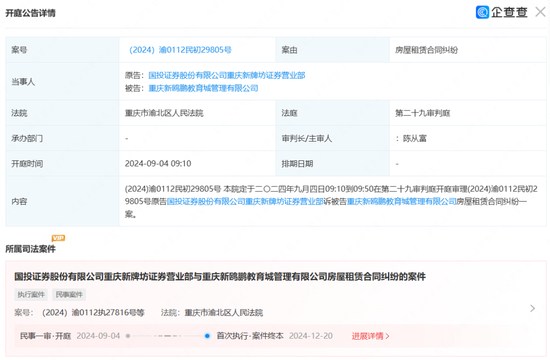Click the VIP badge above 所属司法案件
This screenshot has width=550, height=360.
[x=58, y=238]
